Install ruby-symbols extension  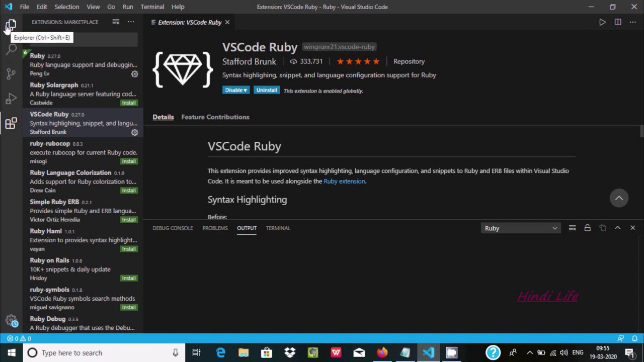[x=129, y=307]
